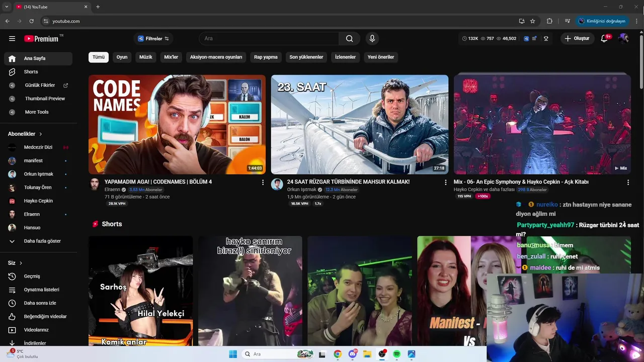
Task: Open OBS Studio from the taskbar
Action: click(x=382, y=354)
